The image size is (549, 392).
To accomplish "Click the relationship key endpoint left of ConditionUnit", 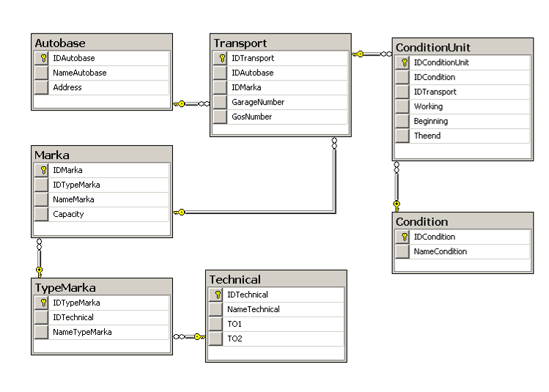I will (359, 53).
